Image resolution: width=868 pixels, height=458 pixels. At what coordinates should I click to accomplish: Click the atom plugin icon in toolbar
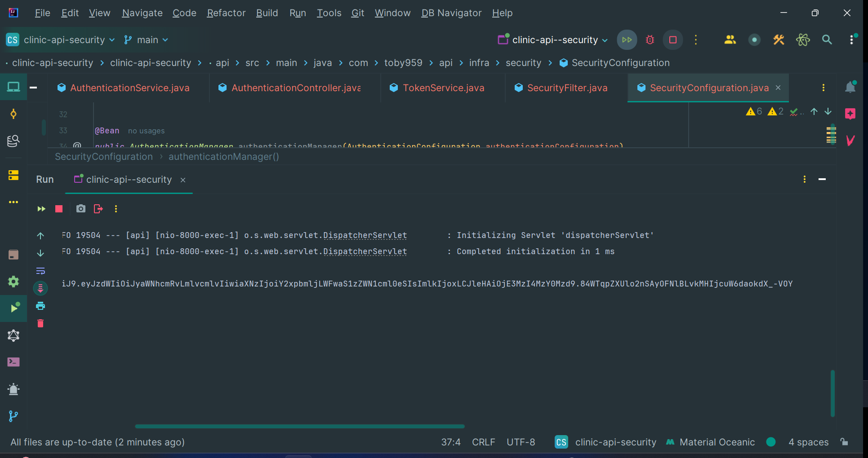[803, 40]
